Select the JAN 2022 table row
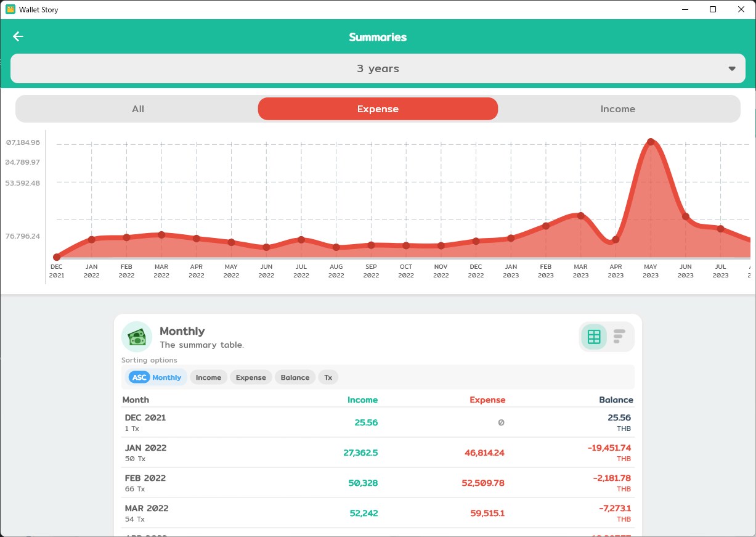The width and height of the screenshot is (756, 537). 378,453
